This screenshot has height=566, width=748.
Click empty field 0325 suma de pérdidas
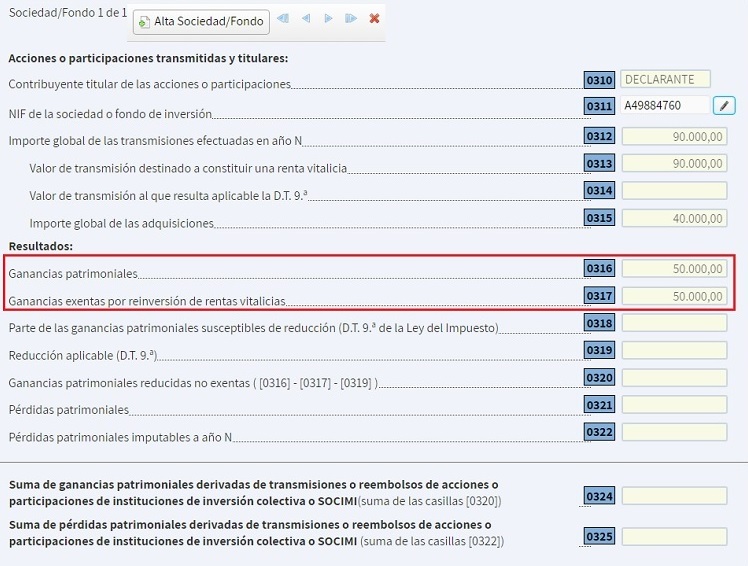(x=675, y=536)
